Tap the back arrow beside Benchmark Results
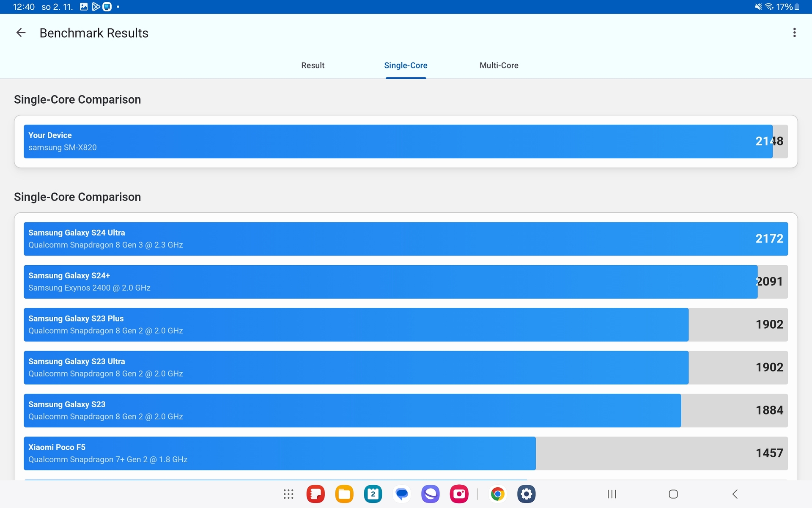This screenshot has width=812, height=508. pyautogui.click(x=21, y=33)
